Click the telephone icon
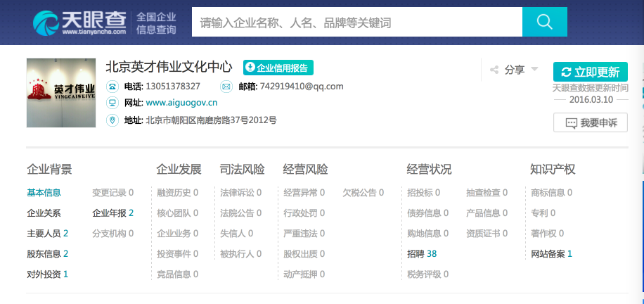The height and width of the screenshot is (304, 644). coord(112,87)
